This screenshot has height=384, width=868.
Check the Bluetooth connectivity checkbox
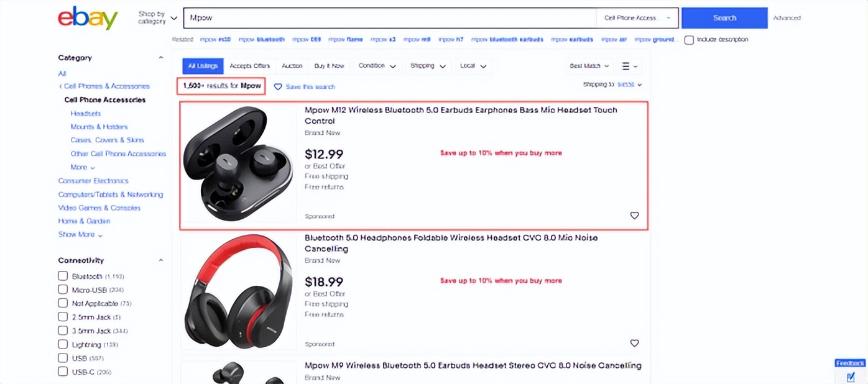point(63,276)
